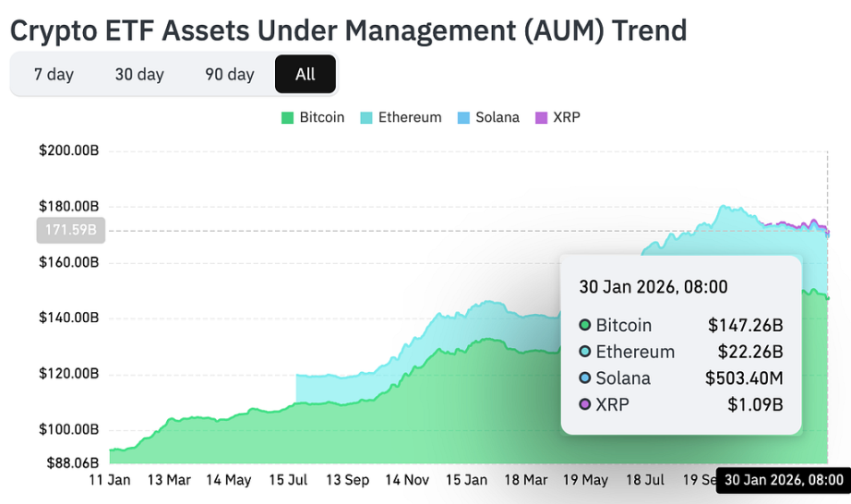Choose the 90 day time range
Screen dimensions: 851x504
[229, 75]
